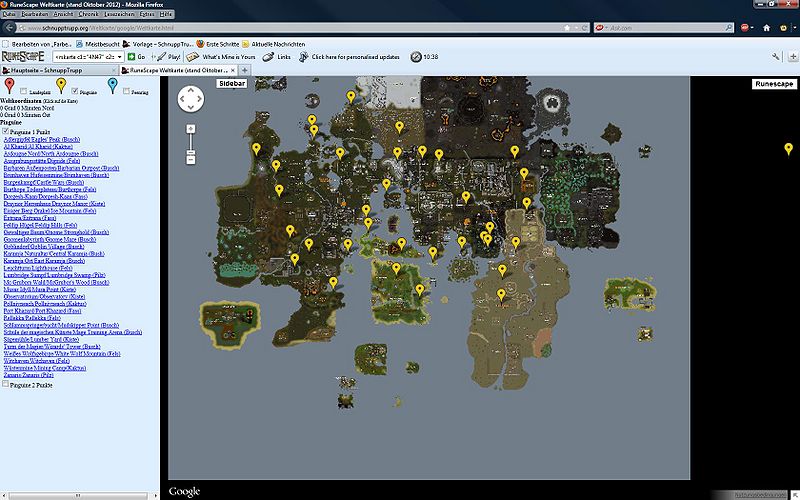Toggle the Pinguine marker checkbox
The width and height of the screenshot is (800, 500).
pos(73,91)
